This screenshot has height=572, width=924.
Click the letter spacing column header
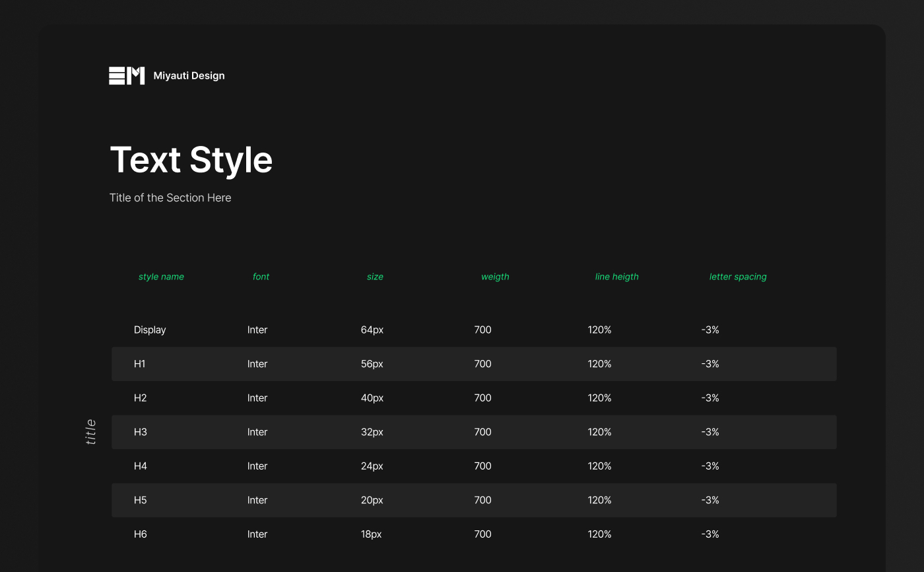[x=738, y=277]
